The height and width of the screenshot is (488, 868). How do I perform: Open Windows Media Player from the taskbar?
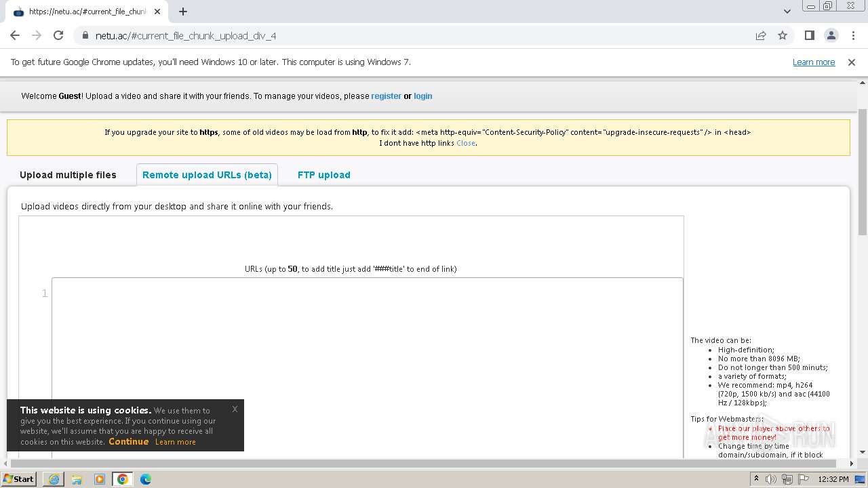[100, 479]
